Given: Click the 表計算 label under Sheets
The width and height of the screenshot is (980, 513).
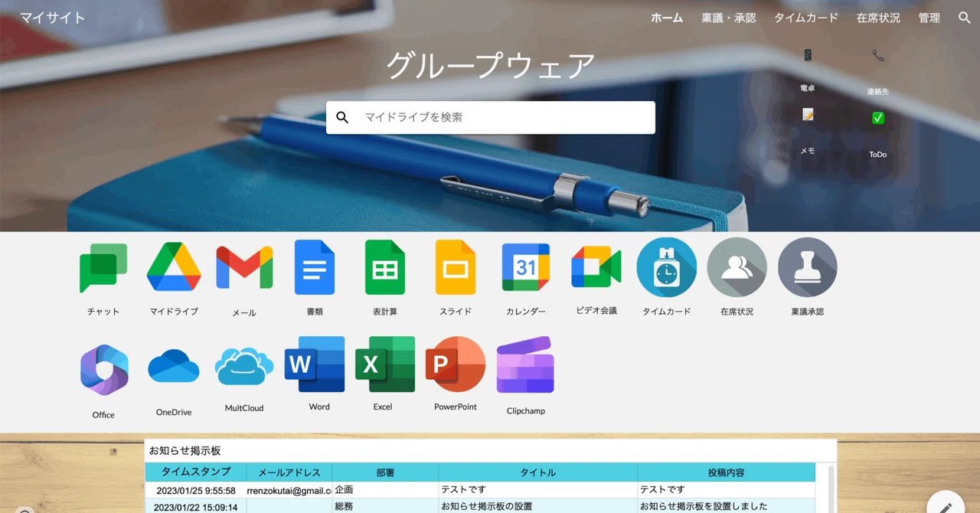Looking at the screenshot, I should pos(385,312).
